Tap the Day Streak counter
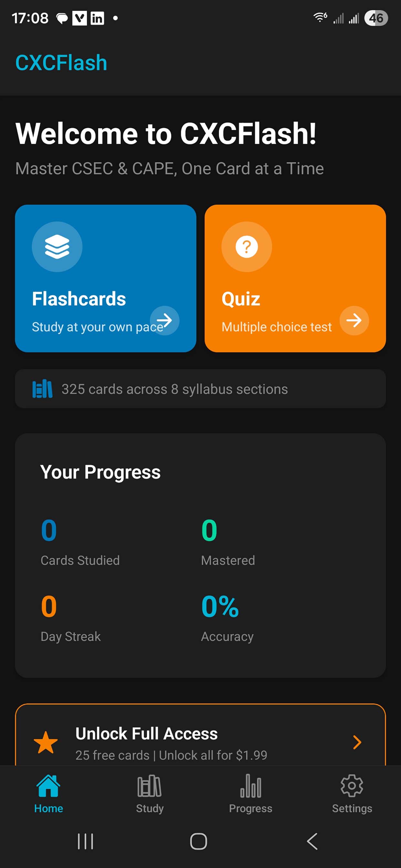 (x=49, y=606)
